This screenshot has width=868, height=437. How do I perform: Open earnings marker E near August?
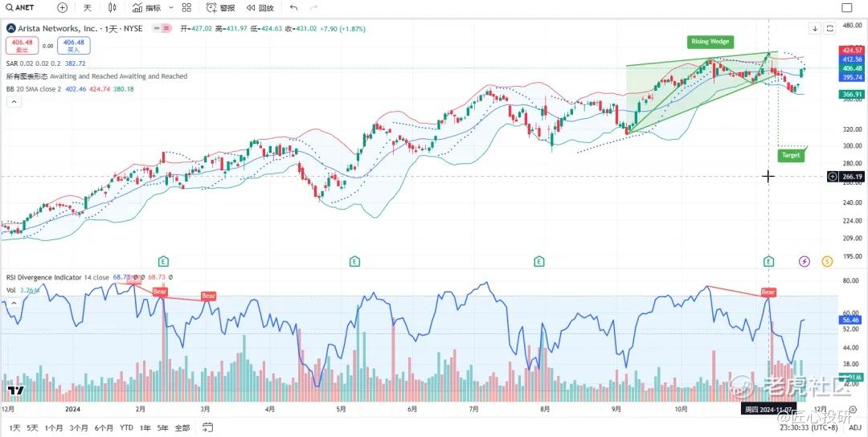(x=539, y=261)
